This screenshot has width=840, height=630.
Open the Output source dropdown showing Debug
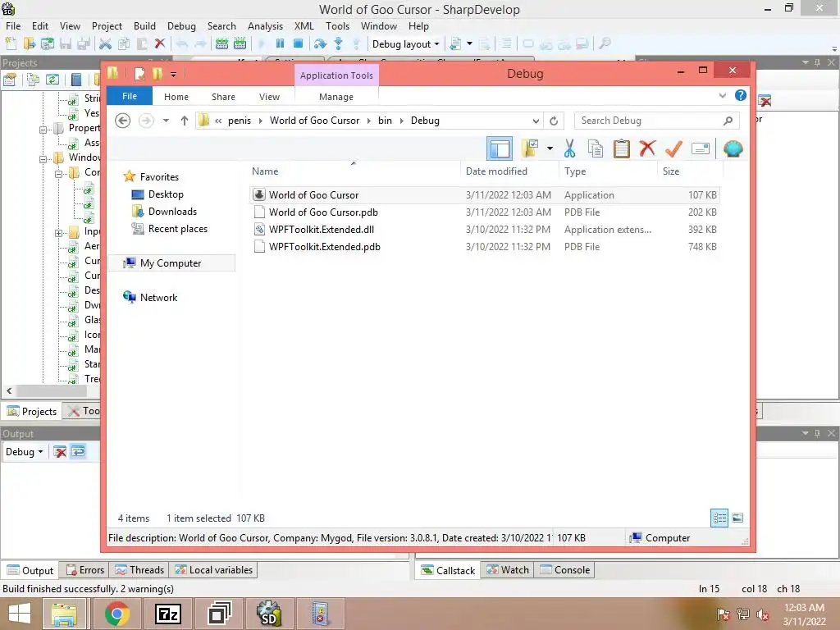(x=25, y=452)
